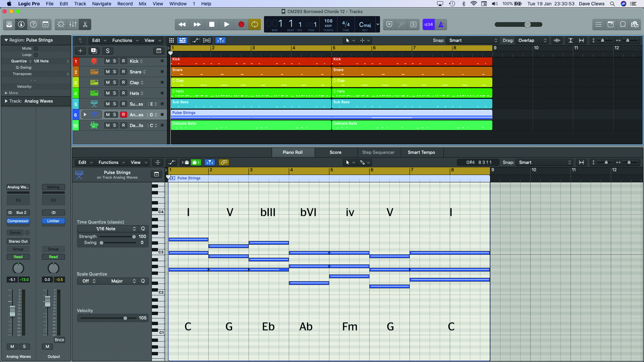Mute the Kick track
The width and height of the screenshot is (644, 362).
coord(108,61)
